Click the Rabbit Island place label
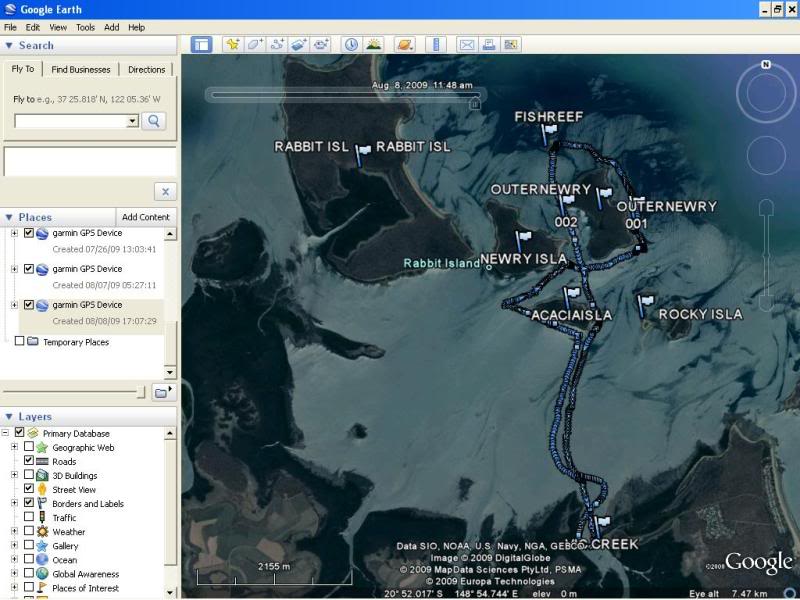The image size is (800, 600). (x=441, y=263)
